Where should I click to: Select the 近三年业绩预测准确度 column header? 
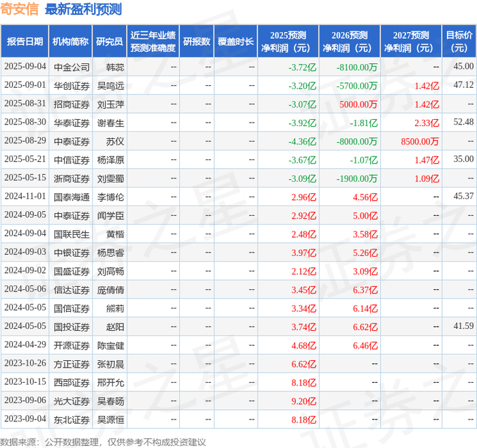[153, 42]
